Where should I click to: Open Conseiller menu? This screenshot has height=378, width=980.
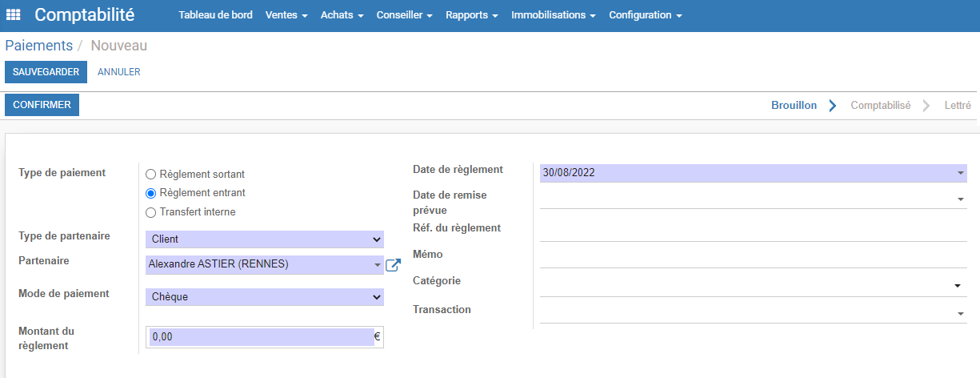click(405, 15)
